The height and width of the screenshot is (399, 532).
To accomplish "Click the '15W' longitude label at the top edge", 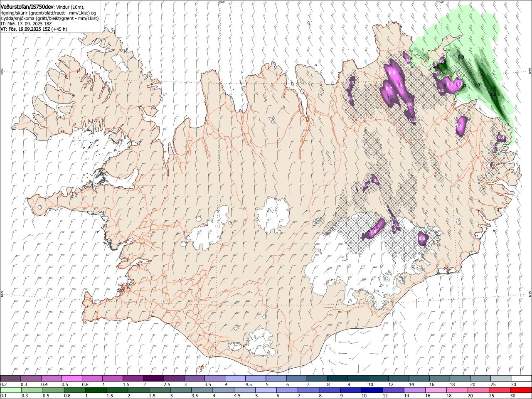I will coord(440,2).
